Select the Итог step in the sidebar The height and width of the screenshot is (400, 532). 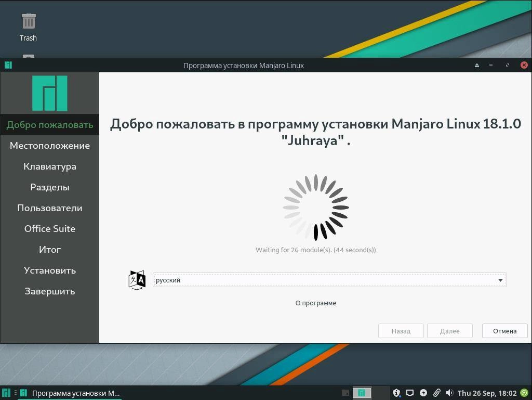tap(50, 250)
